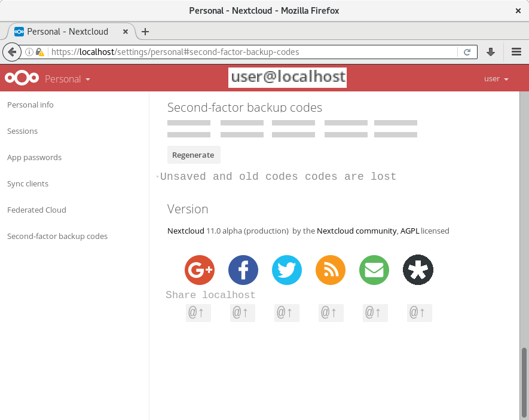Viewport: 529px width, 420px height.
Task: Open the Firefox hamburger menu
Action: [x=516, y=52]
